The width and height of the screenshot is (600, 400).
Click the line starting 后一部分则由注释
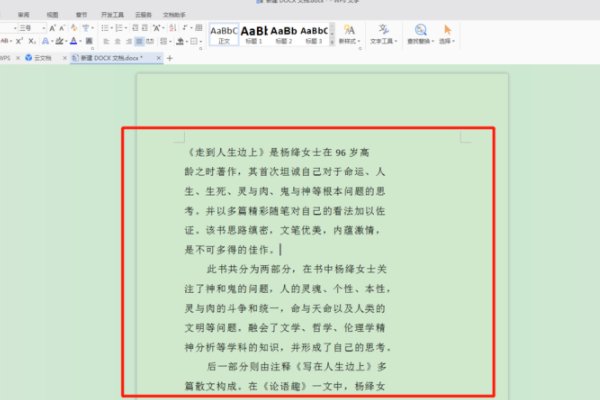click(x=297, y=367)
